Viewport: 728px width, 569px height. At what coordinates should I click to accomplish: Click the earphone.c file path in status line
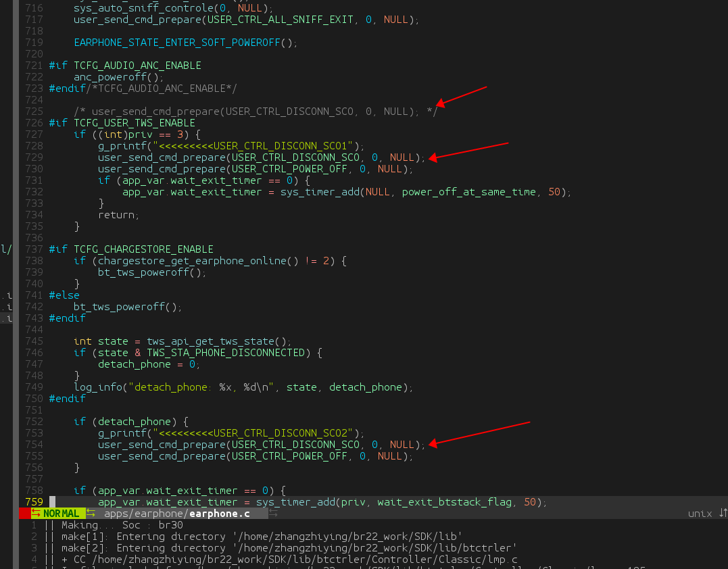click(x=177, y=514)
